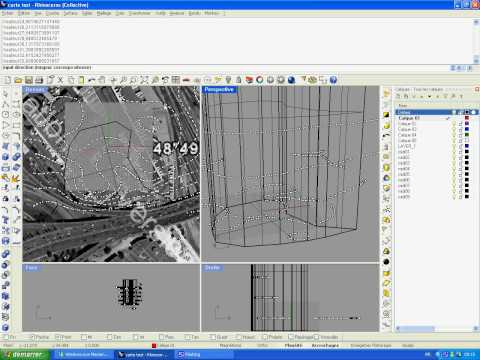Viewport: 480px width, 360px height.
Task: Toggle visibility bulb of LAYER_1 layer
Action: tap(454, 146)
